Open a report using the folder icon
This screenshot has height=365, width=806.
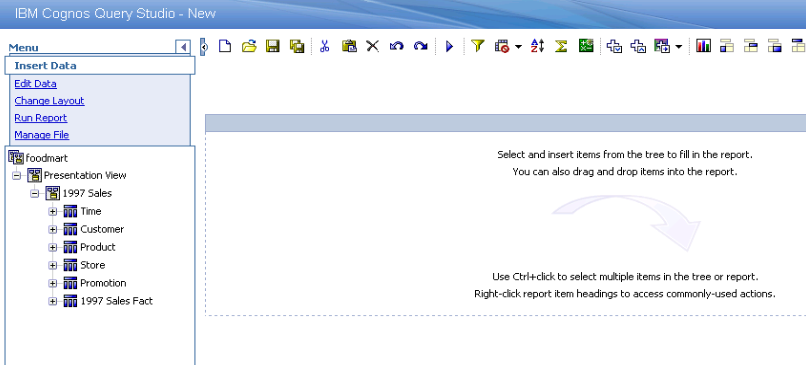click(x=249, y=46)
